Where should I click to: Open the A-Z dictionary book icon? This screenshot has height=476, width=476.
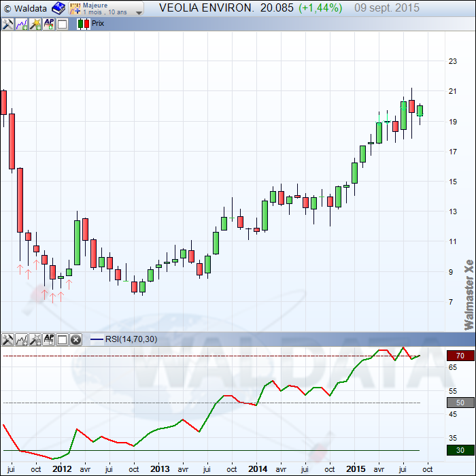[58, 8]
